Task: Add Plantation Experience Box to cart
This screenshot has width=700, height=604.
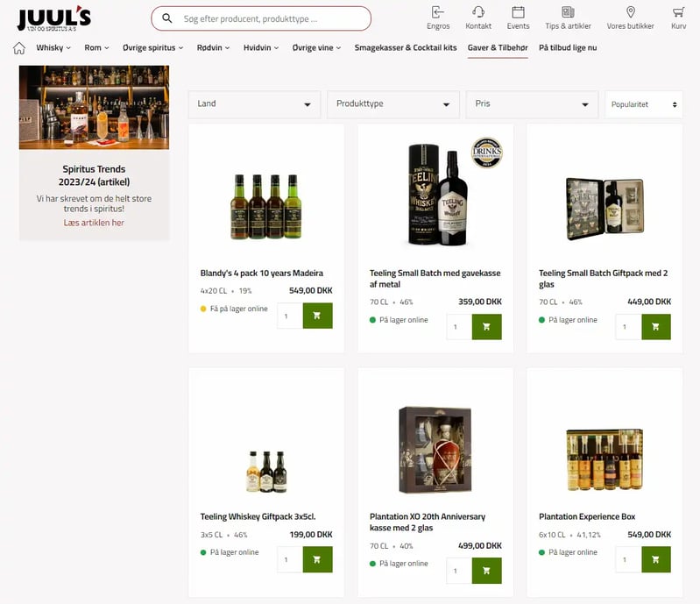Action: pyautogui.click(x=656, y=559)
